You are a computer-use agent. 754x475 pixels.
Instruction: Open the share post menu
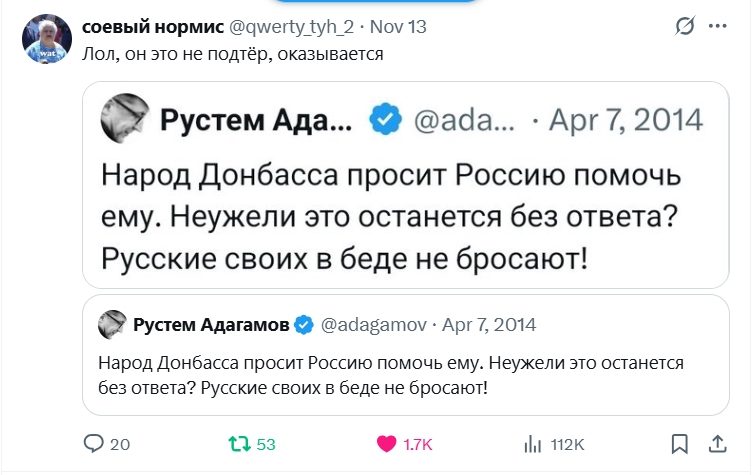click(717, 443)
